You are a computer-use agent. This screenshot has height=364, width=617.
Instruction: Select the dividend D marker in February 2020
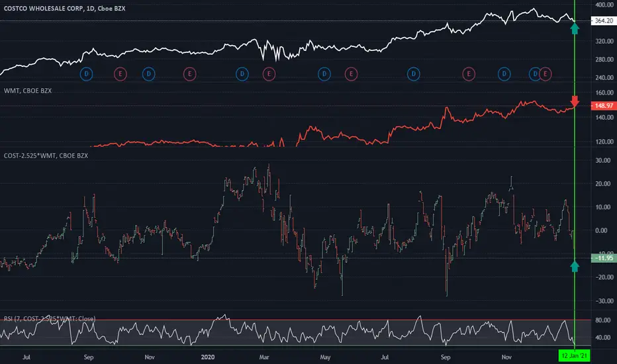[242, 74]
